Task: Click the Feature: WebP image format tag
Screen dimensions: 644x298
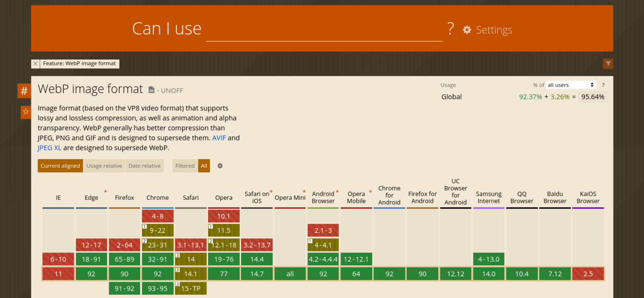Action: (x=79, y=64)
